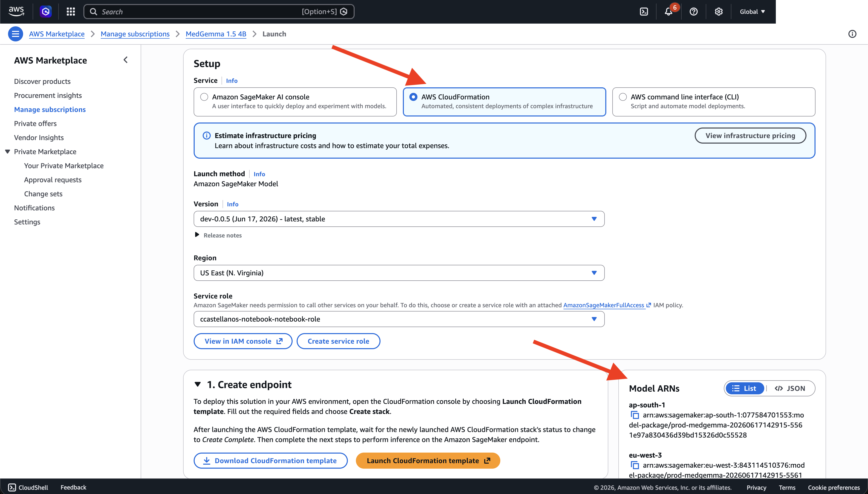Go to AWS Marketplace breadcrumb
The image size is (868, 494).
[x=57, y=34]
